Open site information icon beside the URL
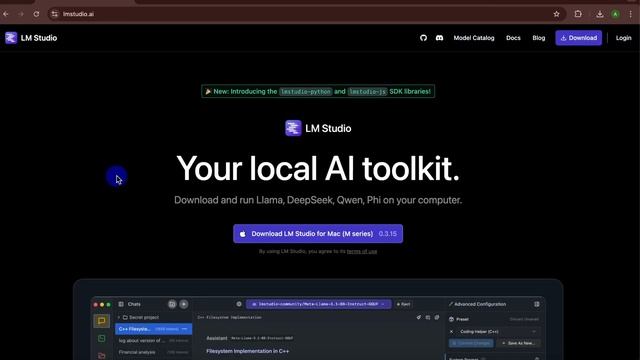This screenshot has height=360, width=640. pos(54,14)
